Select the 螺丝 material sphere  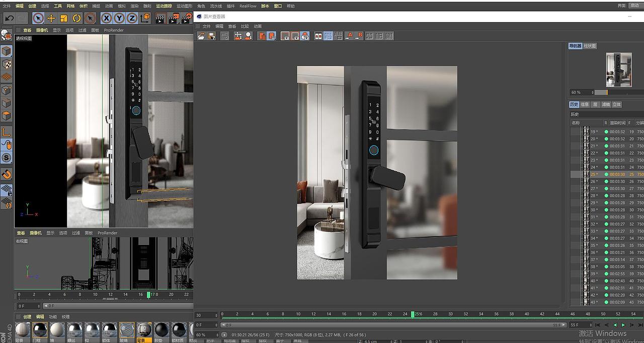point(74,330)
